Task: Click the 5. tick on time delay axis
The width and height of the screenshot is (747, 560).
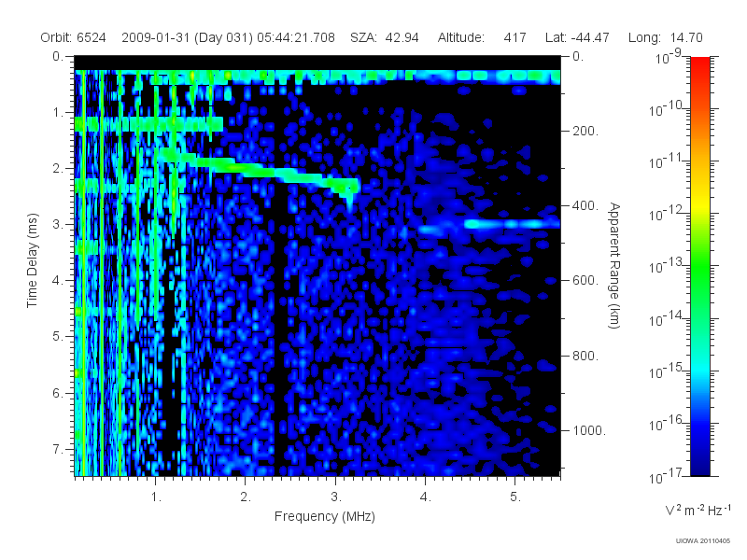Action: (x=58, y=336)
